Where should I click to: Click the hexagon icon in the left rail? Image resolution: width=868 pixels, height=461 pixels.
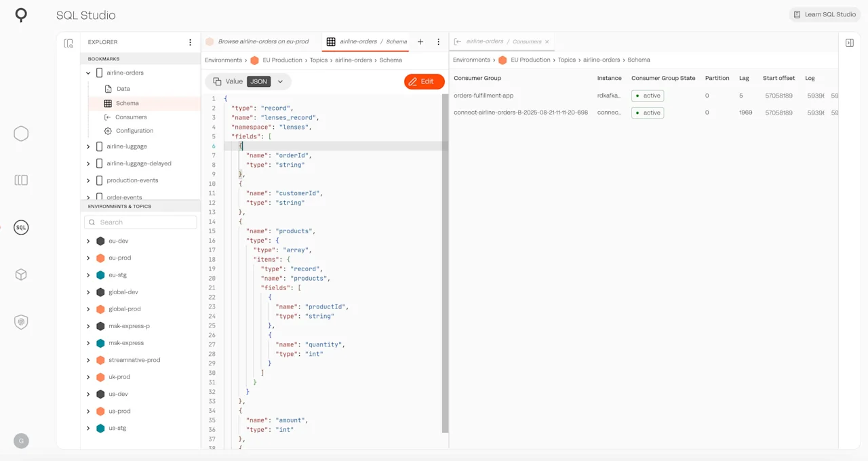point(21,134)
